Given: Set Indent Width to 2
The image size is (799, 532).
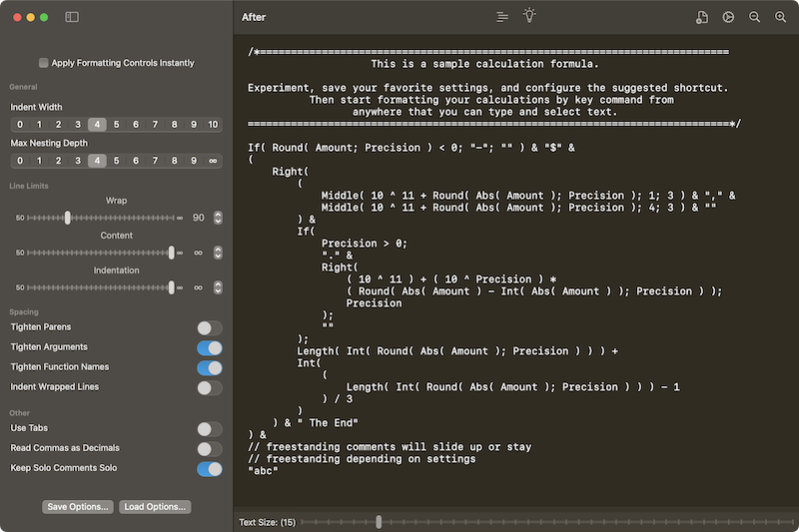Looking at the screenshot, I should 59,124.
